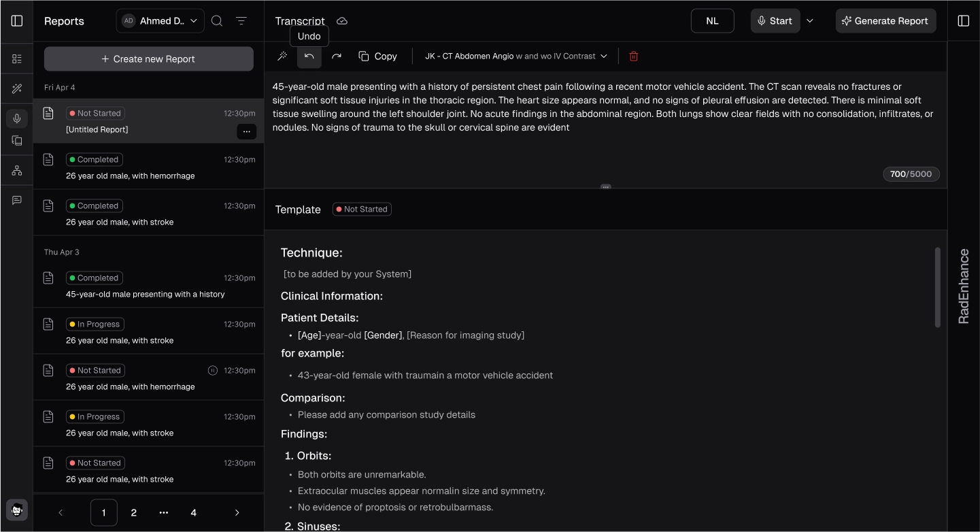Open the 45-year-old male presenting report
The height and width of the screenshot is (532, 980).
tap(148, 285)
